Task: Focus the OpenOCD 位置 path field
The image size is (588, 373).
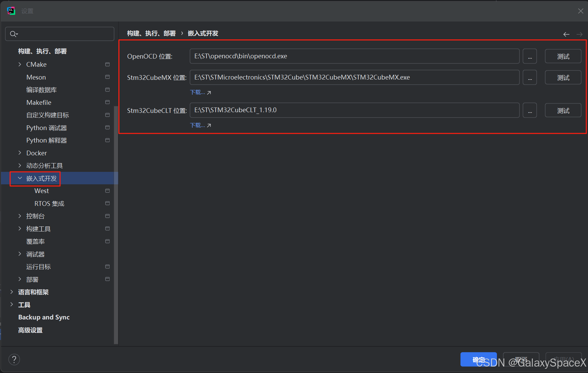Action: [x=355, y=56]
